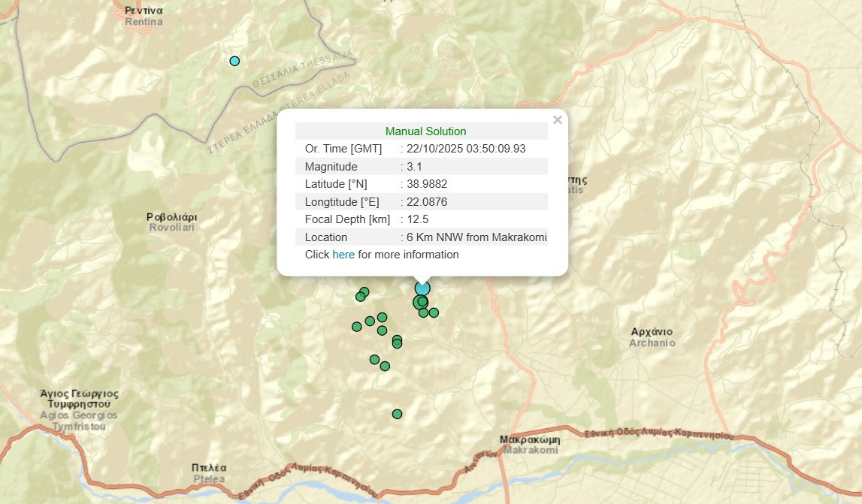Click the Archanio village label

click(652, 337)
